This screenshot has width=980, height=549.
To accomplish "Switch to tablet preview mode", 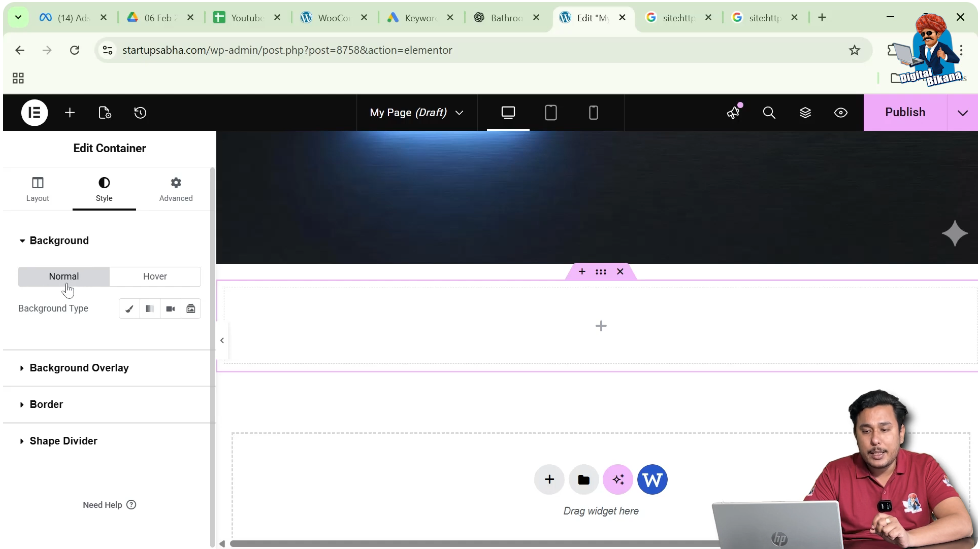I will pos(551,113).
